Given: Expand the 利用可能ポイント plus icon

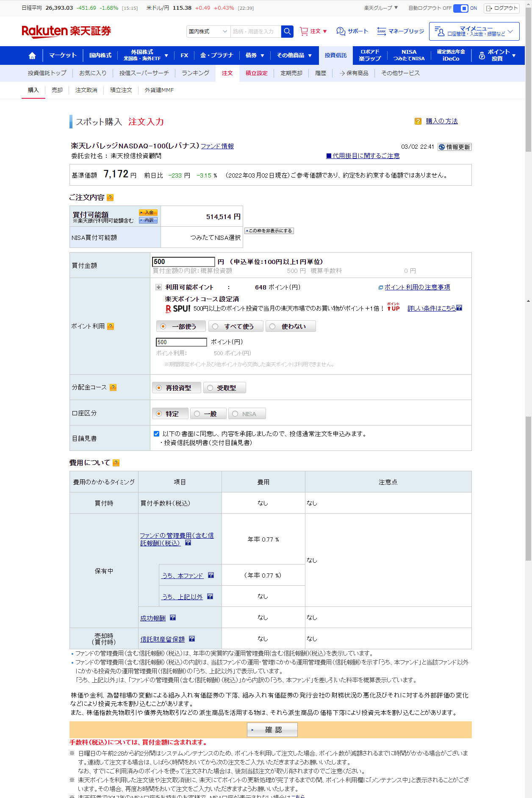Looking at the screenshot, I should (158, 287).
